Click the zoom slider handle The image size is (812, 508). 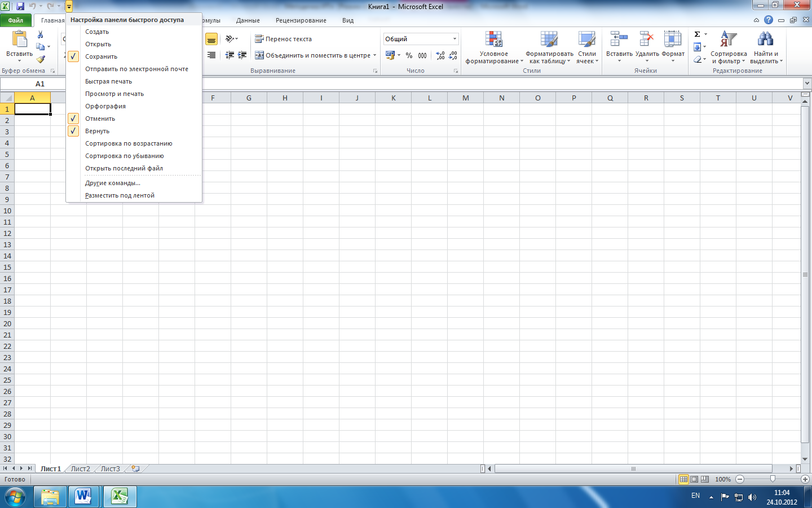coord(773,479)
